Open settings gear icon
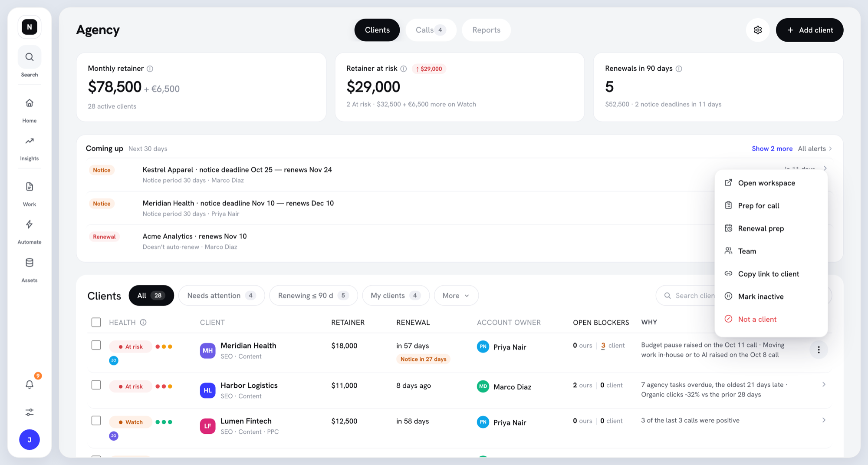Screen dimensions: 868x465 [x=758, y=30]
